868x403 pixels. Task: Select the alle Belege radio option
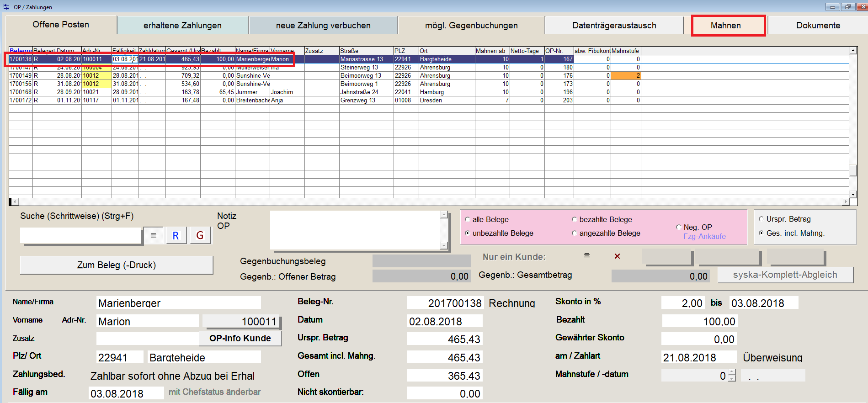pos(486,219)
